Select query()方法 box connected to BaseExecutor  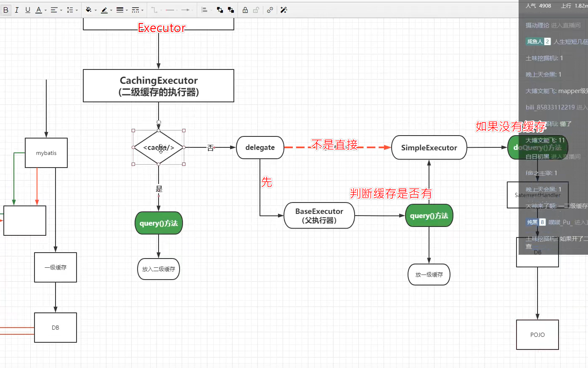point(429,216)
